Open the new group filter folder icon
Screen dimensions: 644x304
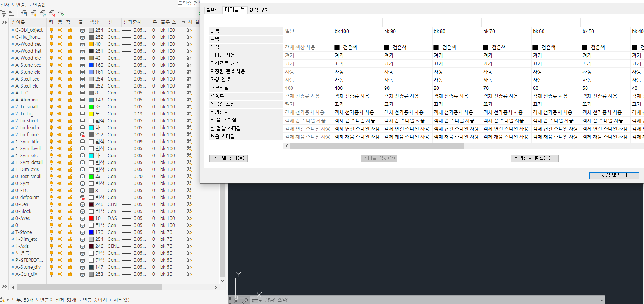[12, 14]
